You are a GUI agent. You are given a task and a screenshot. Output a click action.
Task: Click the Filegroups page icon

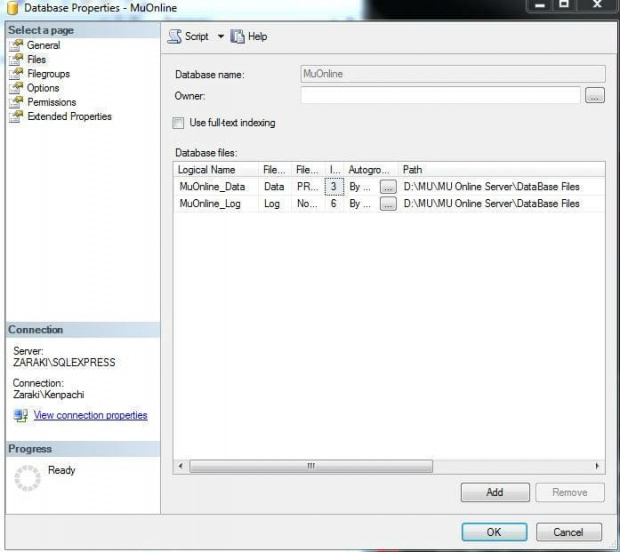click(16, 74)
